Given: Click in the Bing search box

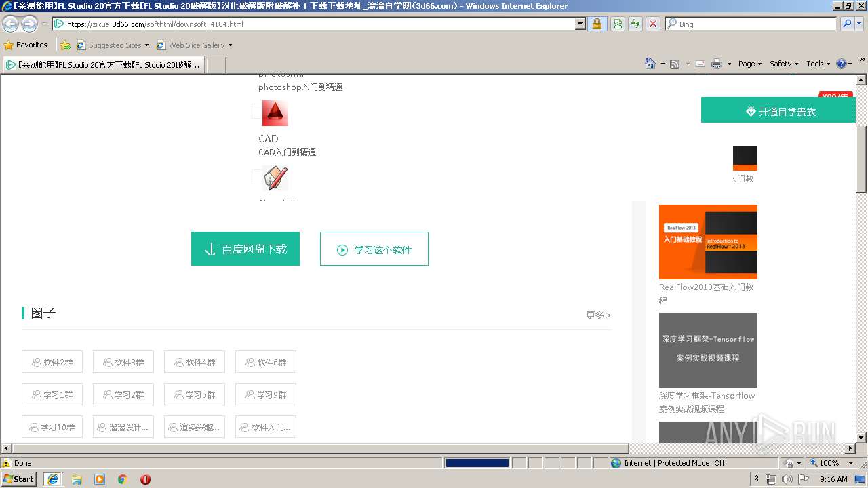Looking at the screenshot, I should [751, 24].
